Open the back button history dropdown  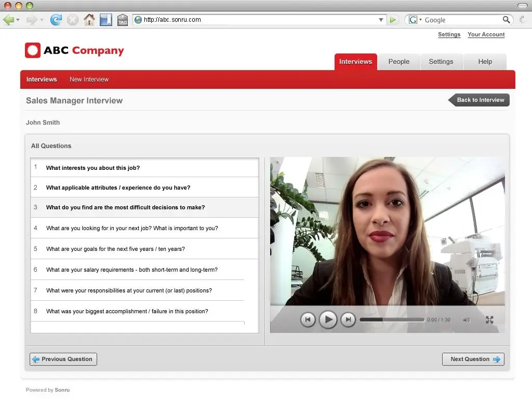tap(18, 20)
